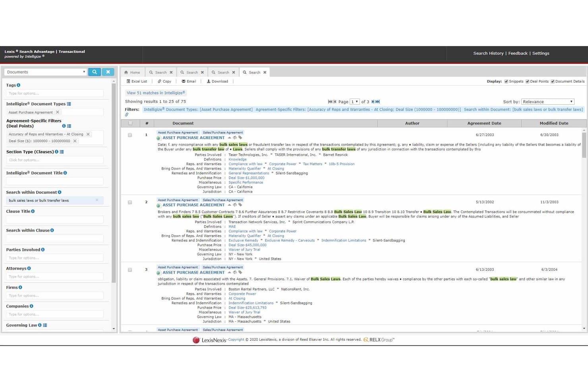The height and width of the screenshot is (392, 588).
Task: Click Email in the toolbar
Action: point(189,81)
